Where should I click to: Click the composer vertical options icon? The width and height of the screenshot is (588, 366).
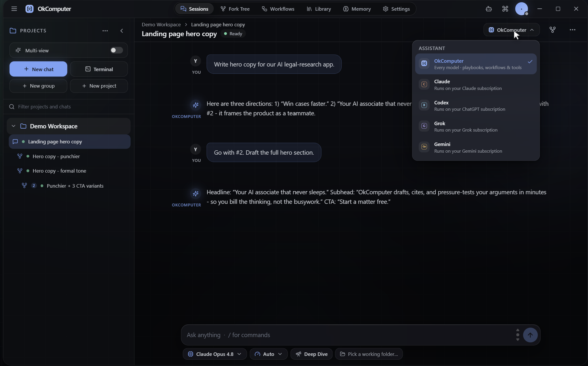tap(518, 335)
